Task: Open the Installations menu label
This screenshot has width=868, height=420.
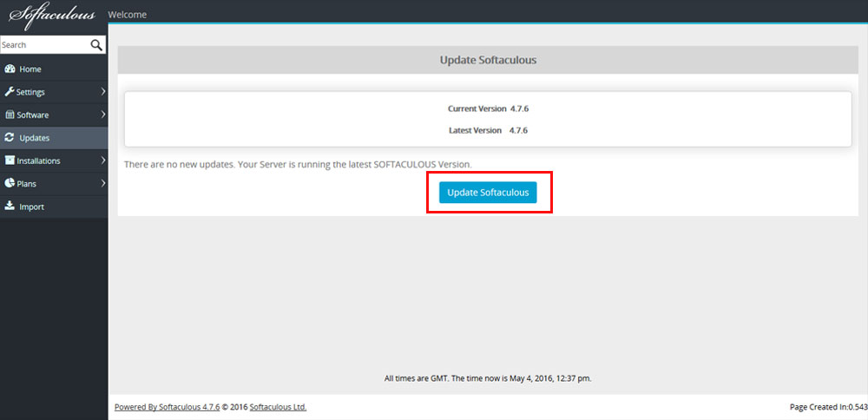Action: [39, 161]
